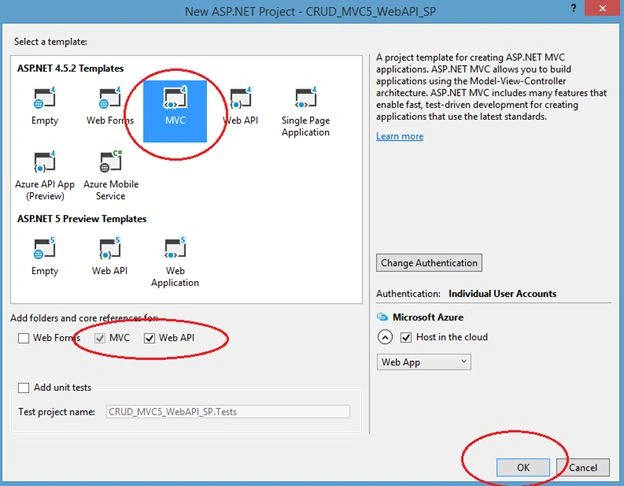Screen dimensions: 624x486
Task: Enable the Add unit tests checkbox
Action: tap(23, 387)
